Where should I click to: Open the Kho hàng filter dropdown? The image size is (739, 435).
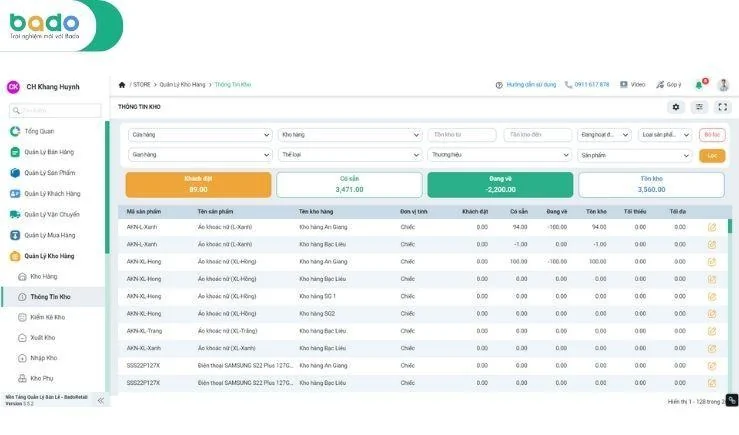(350, 135)
